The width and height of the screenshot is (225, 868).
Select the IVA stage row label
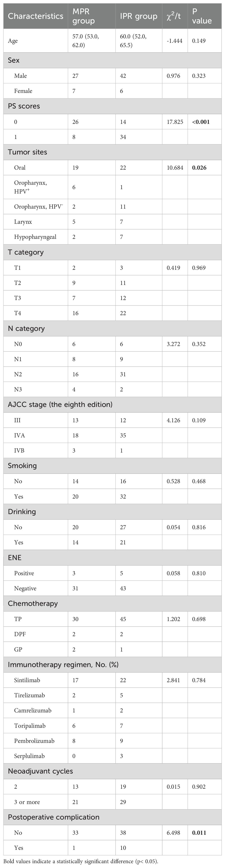(x=20, y=435)
